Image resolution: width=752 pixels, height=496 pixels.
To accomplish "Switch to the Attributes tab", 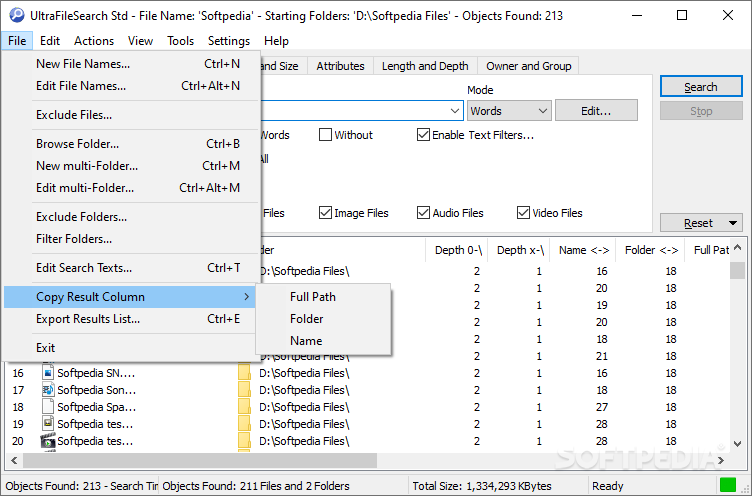I will (340, 66).
